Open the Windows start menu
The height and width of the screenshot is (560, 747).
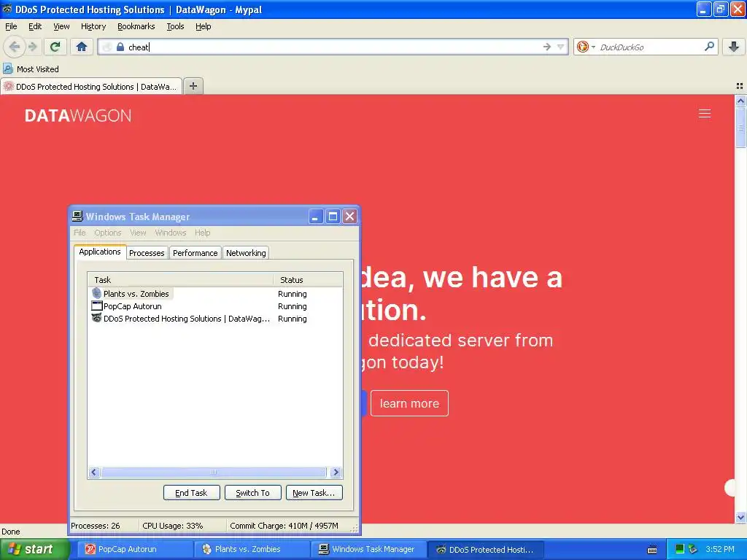(34, 549)
